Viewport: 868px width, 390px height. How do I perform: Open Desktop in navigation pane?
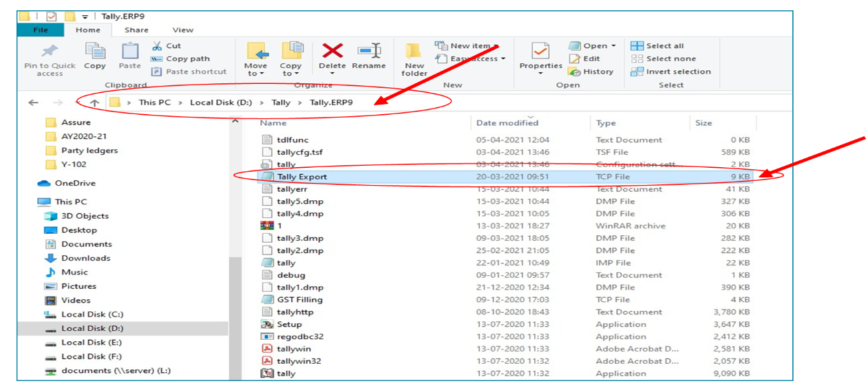coord(71,230)
